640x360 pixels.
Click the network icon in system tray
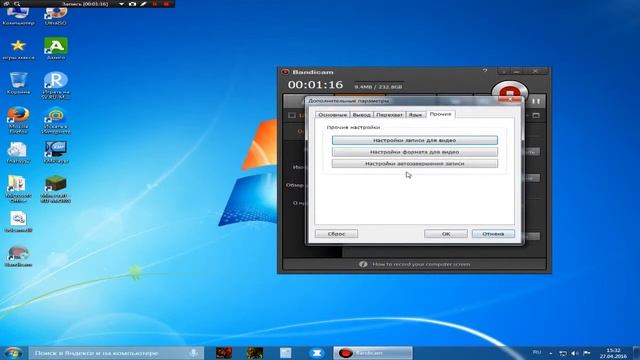pyautogui.click(x=562, y=353)
